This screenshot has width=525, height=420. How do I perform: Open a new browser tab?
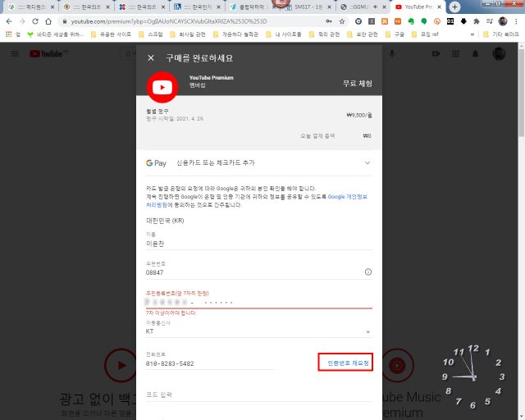pos(454,7)
